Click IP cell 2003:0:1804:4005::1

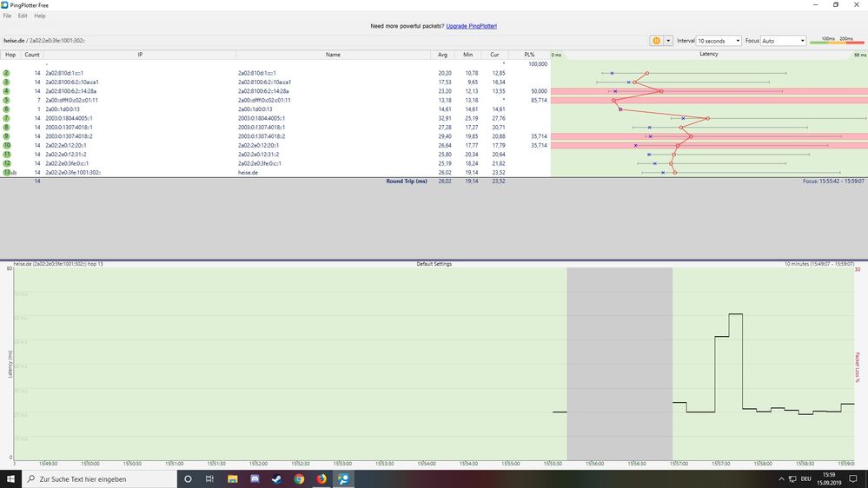tap(69, 118)
